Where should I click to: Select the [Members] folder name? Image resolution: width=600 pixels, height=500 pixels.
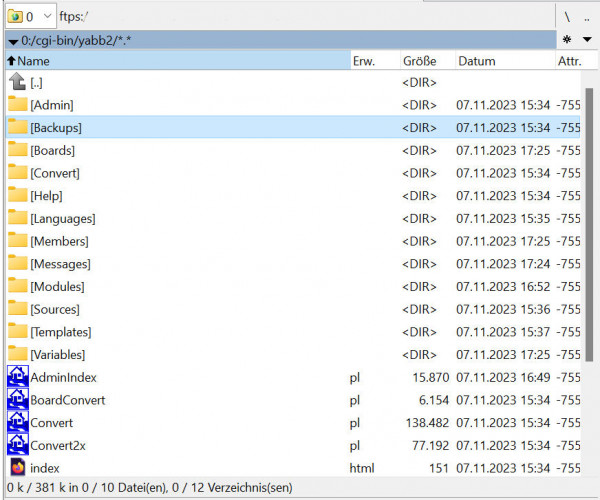pyautogui.click(x=59, y=241)
